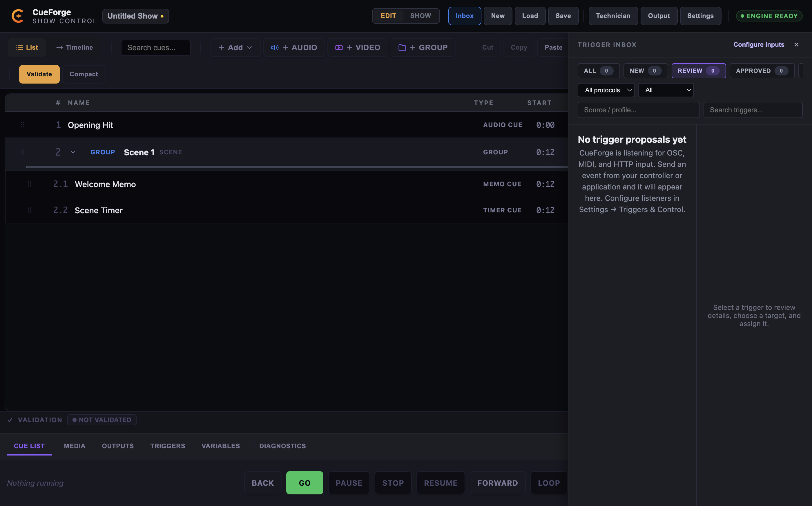
Task: Click the CueForge logo icon
Action: (17, 16)
